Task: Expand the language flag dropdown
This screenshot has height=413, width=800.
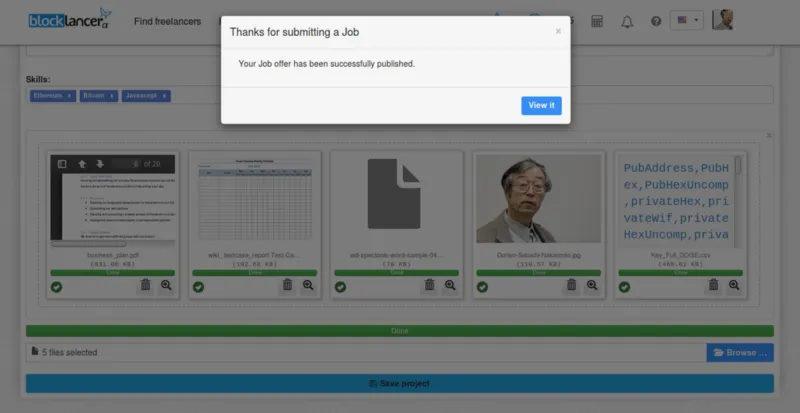Action: [686, 20]
